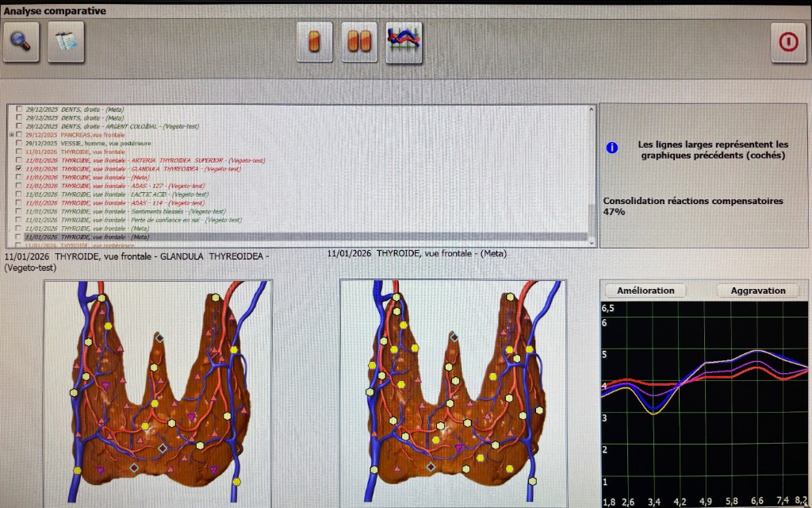Click the blue information icon
This screenshot has width=812, height=508.
[x=611, y=148]
